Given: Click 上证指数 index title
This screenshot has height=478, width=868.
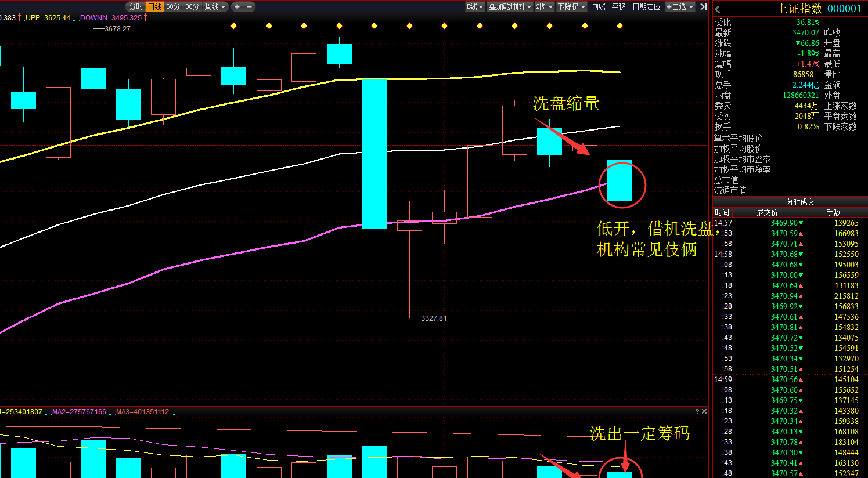Looking at the screenshot, I should (x=799, y=9).
